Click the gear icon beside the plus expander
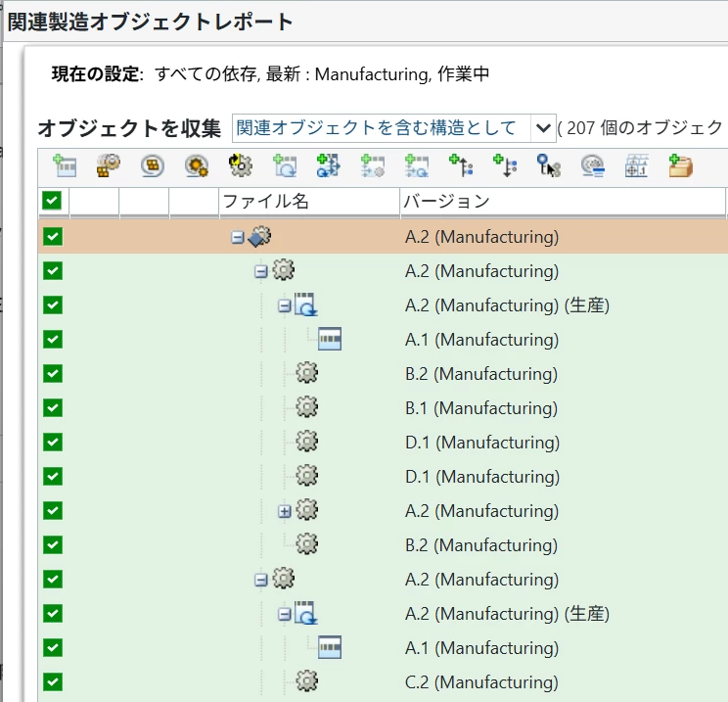Screen dimensions: 728x702 coord(307,510)
